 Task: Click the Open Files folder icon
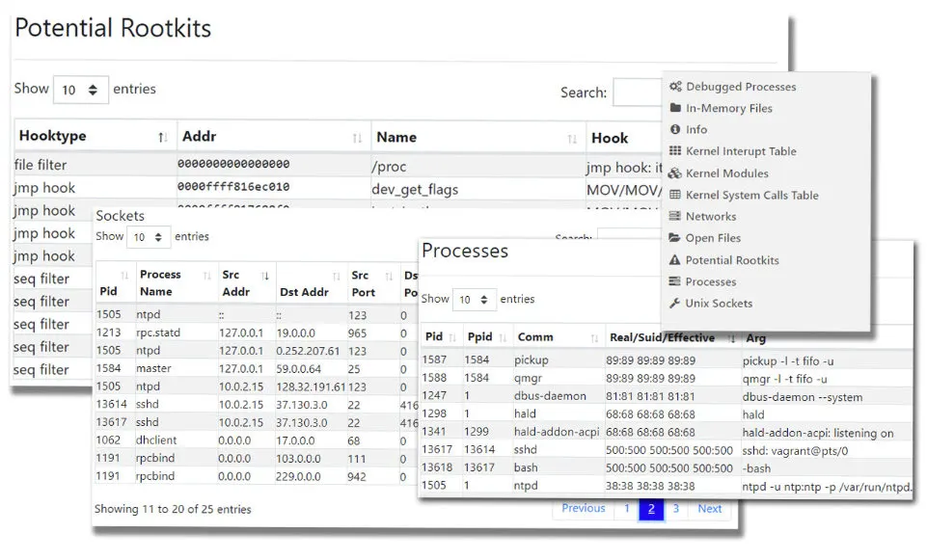674,237
